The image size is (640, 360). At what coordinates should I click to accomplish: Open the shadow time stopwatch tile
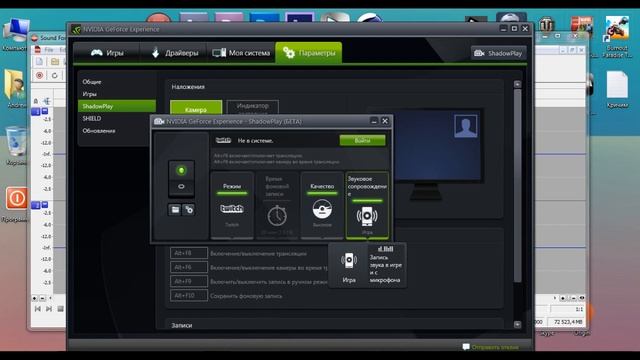point(277,205)
